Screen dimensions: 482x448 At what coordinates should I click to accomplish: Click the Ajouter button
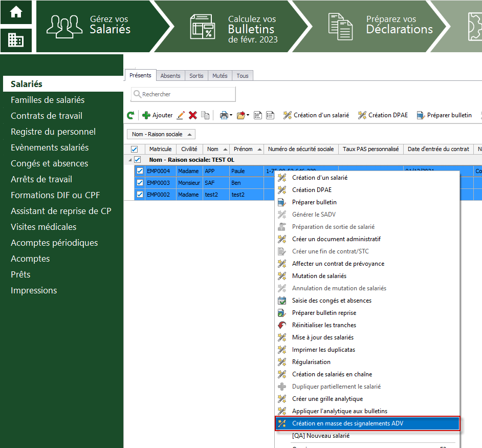tap(158, 115)
